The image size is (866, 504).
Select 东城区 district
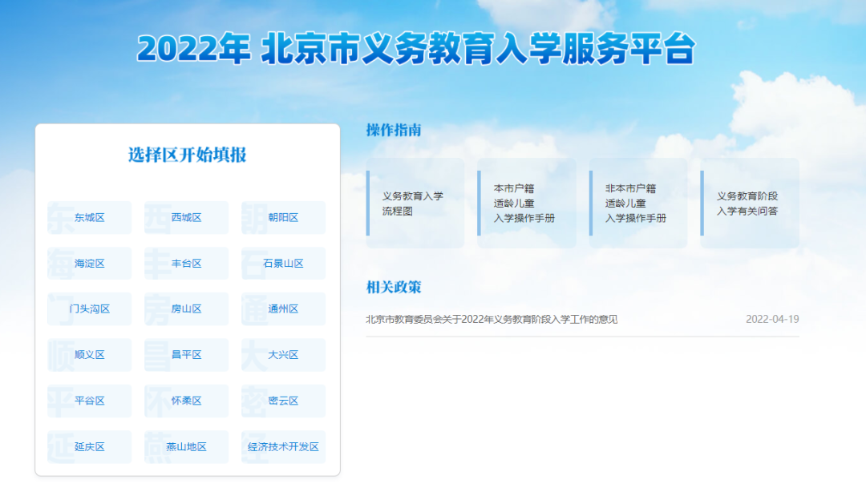coord(90,217)
